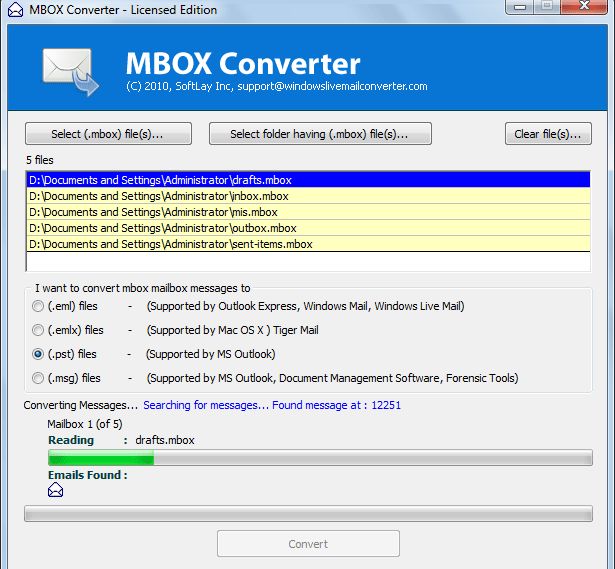Select the outbox.mbox file row
Viewport: 615px width, 569px height.
[308, 228]
